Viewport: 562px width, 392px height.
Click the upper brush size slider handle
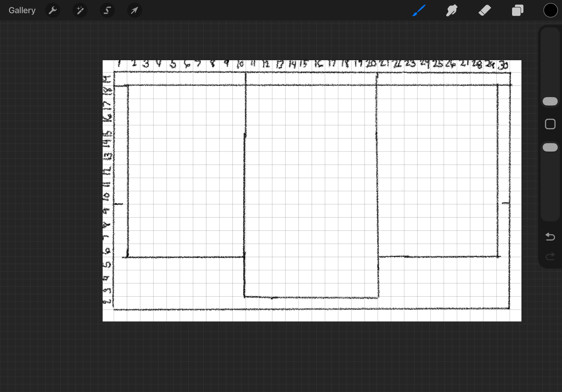550,101
